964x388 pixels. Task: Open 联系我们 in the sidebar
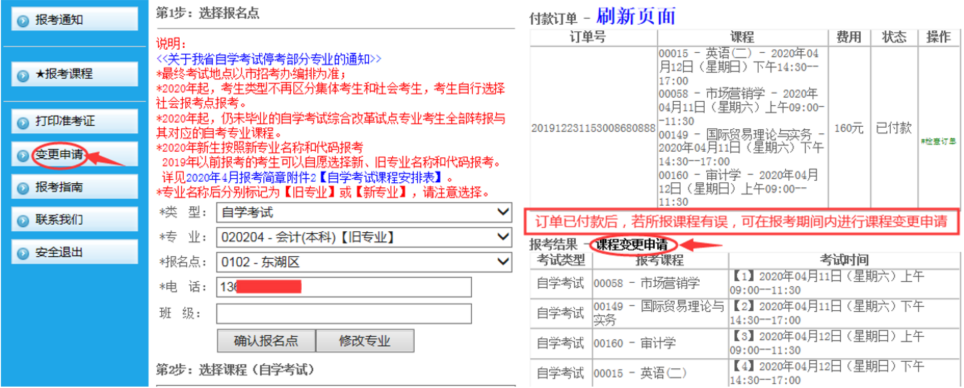click(73, 220)
